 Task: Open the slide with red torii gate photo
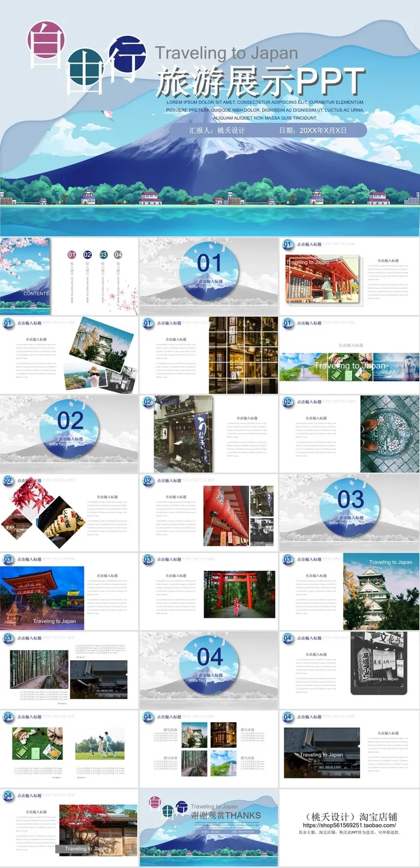tap(209, 591)
